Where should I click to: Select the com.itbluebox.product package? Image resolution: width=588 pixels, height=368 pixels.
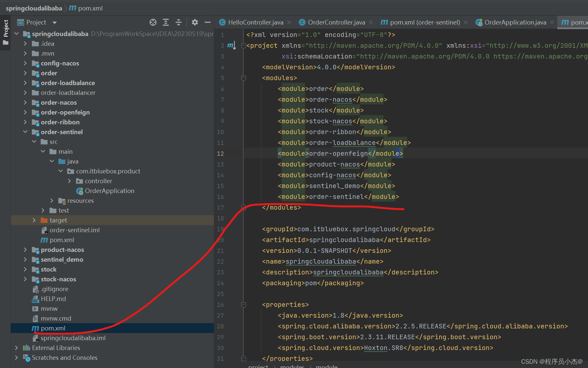(x=108, y=171)
